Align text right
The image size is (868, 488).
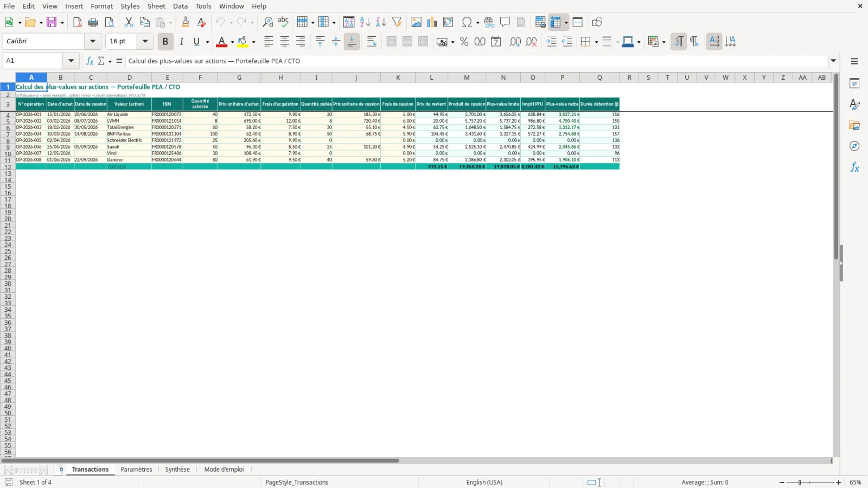301,42
